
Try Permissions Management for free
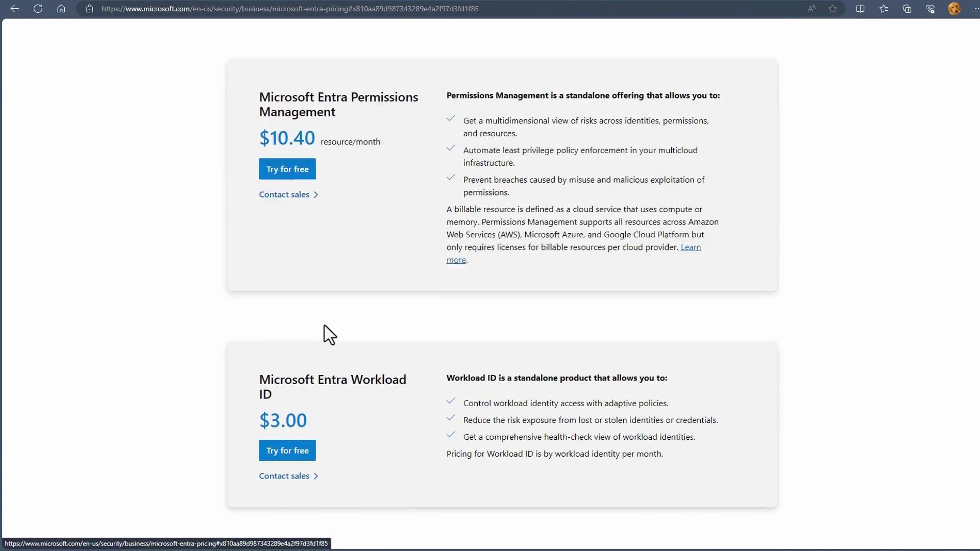click(x=287, y=169)
